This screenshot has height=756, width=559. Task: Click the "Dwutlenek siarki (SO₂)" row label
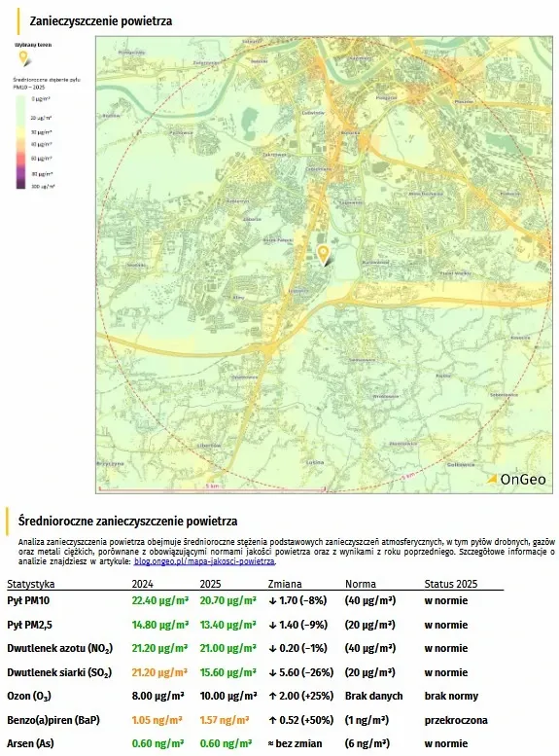click(x=59, y=672)
